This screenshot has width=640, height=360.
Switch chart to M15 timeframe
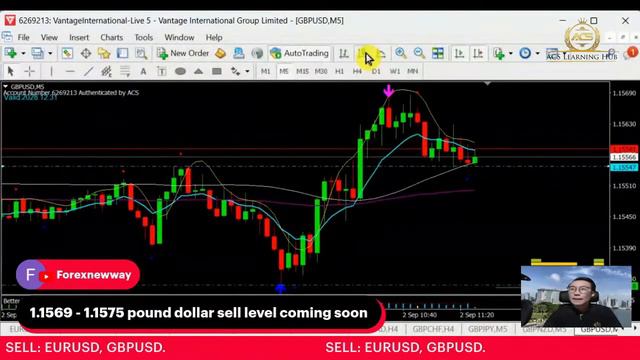tap(302, 71)
